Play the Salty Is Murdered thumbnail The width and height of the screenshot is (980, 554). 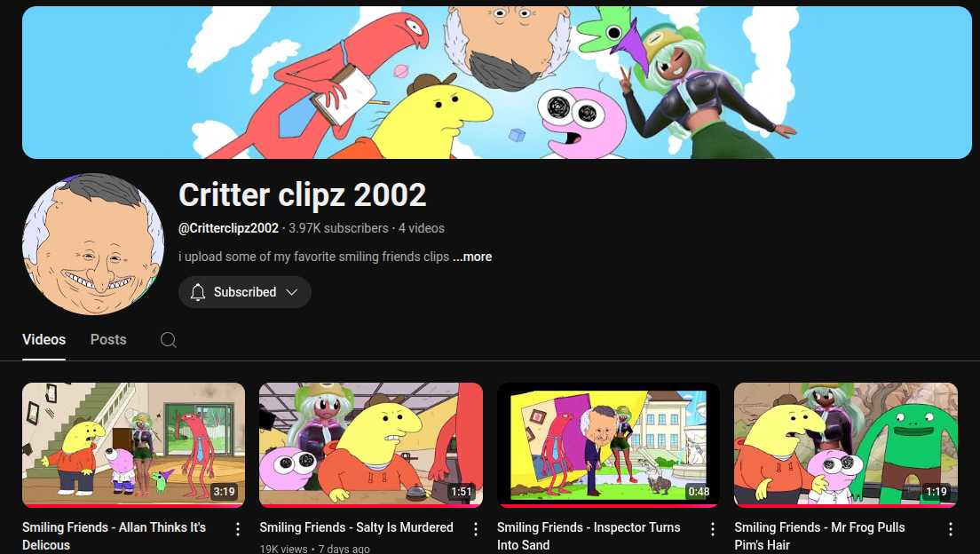click(x=371, y=445)
